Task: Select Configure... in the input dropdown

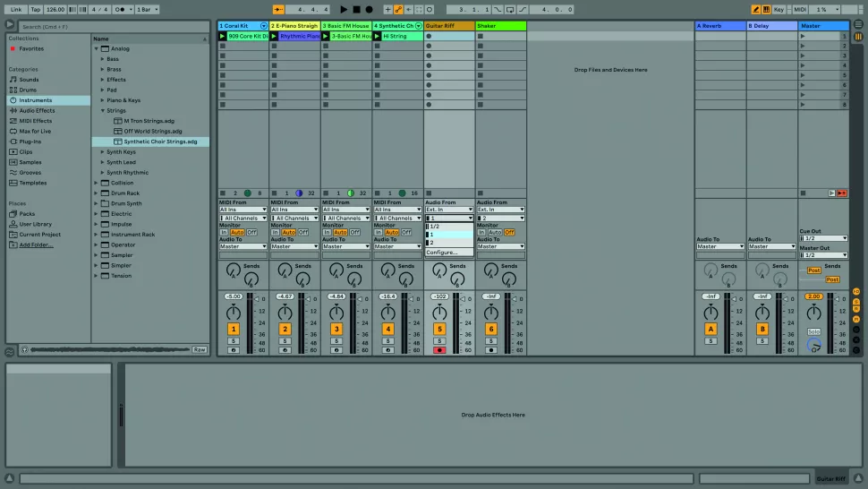Action: tap(442, 253)
